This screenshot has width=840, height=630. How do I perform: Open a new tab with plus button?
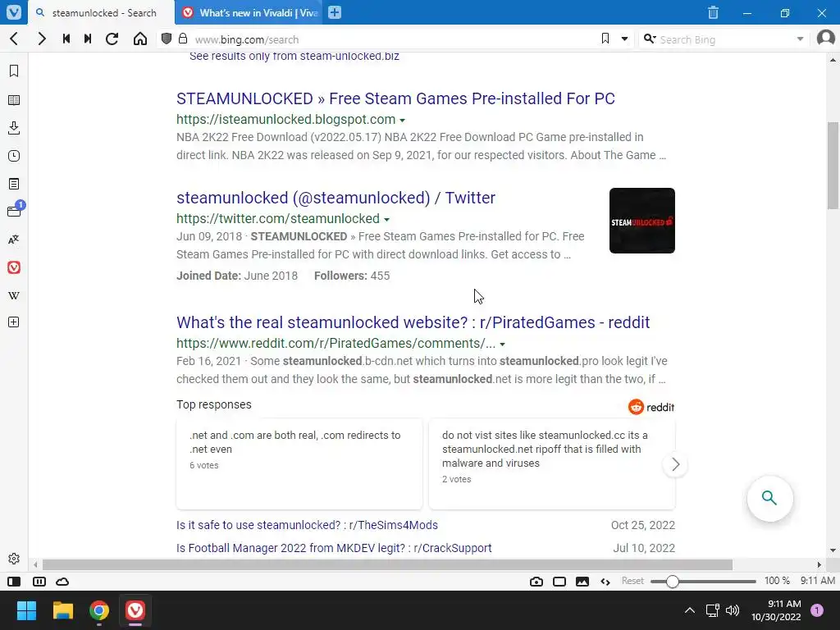pos(335,12)
